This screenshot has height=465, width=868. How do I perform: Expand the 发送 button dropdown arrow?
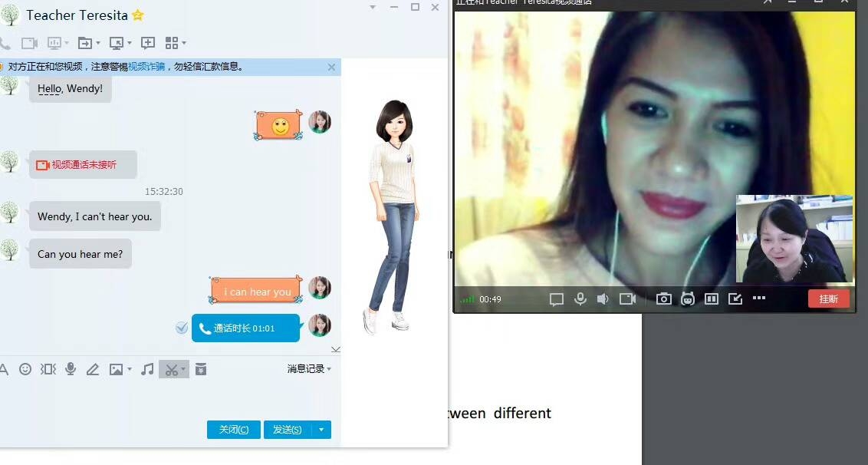321,429
